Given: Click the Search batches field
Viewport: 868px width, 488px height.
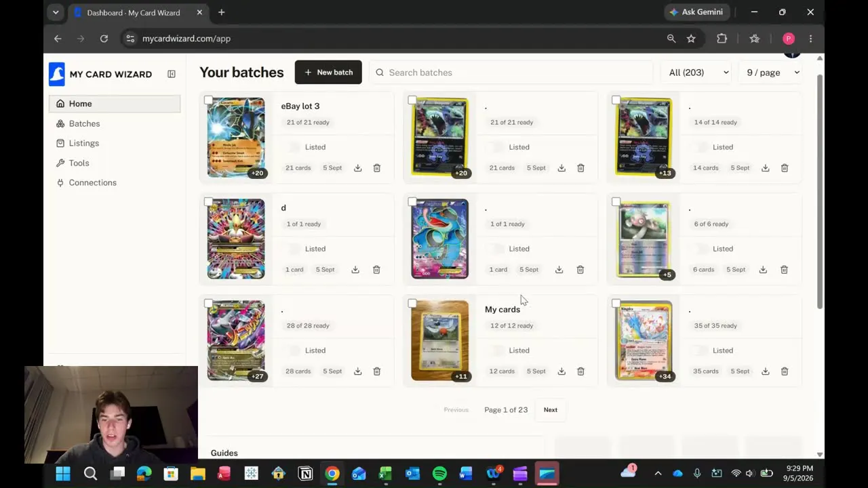Looking at the screenshot, I should [511, 73].
